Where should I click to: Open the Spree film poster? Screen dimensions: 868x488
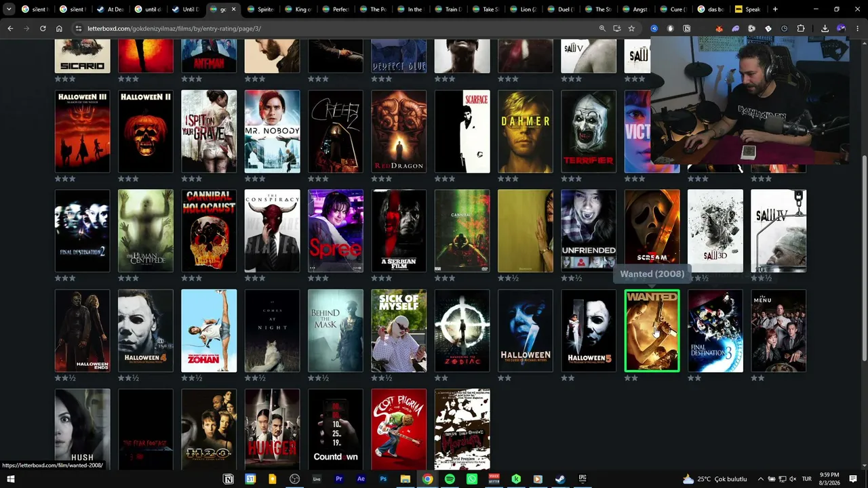(336, 231)
